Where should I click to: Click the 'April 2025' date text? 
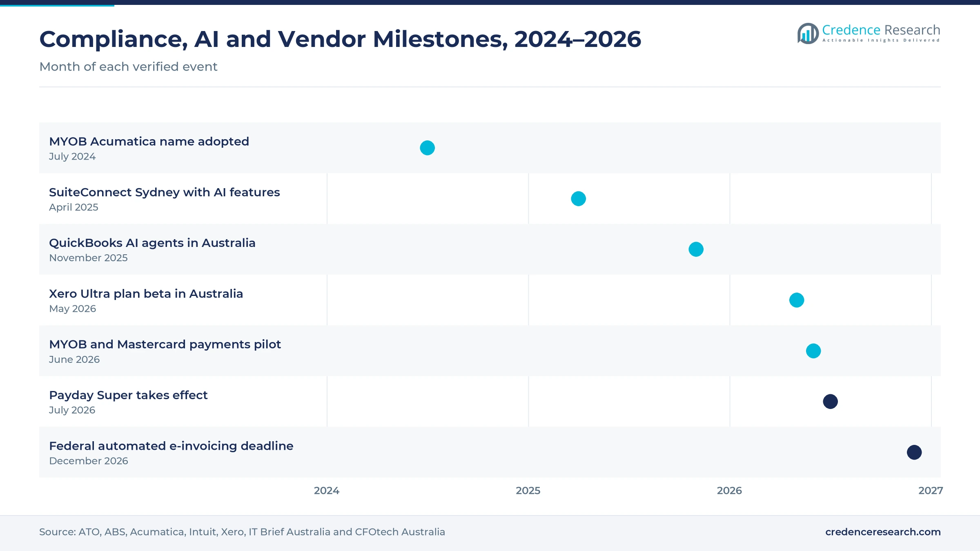coord(73,207)
